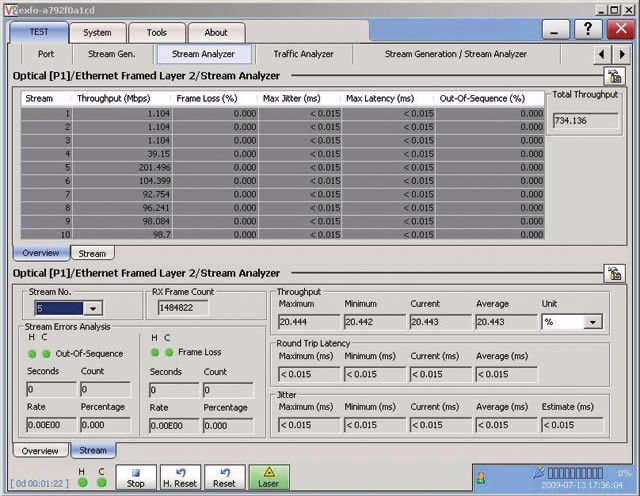Switch to the Traffic Analyzer tab

point(304,54)
